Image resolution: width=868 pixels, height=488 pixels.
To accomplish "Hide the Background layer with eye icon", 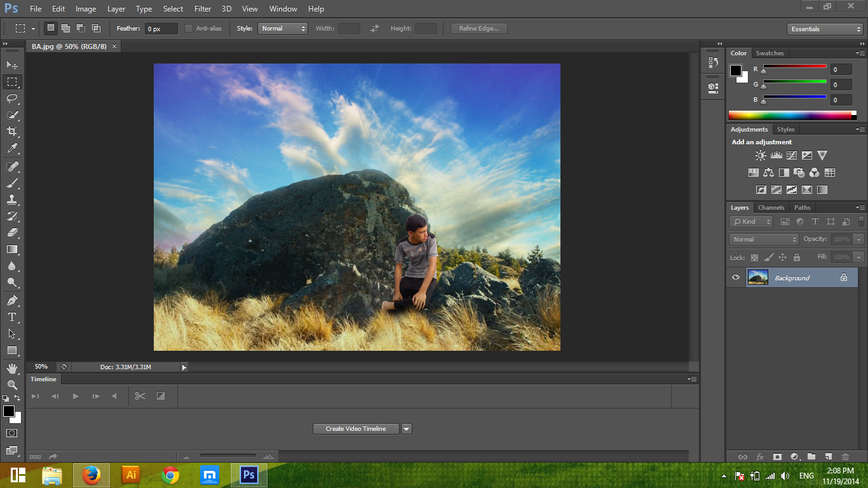I will pyautogui.click(x=736, y=278).
